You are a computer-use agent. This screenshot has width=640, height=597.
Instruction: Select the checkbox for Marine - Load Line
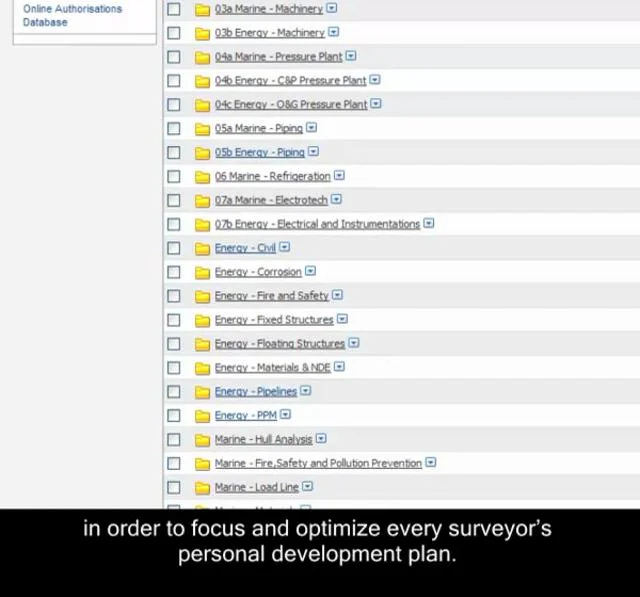pos(174,487)
